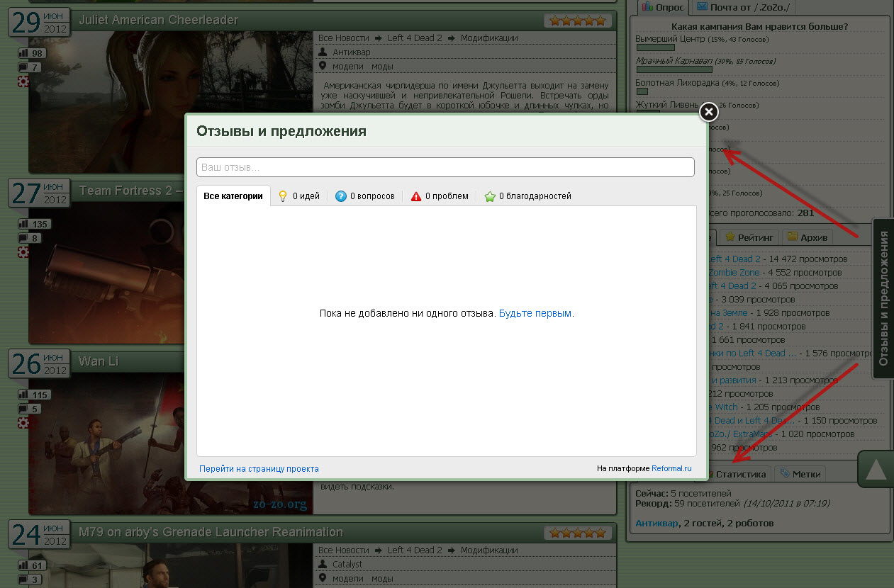Switch to the 'Рейтинг' tab
894x588 pixels.
click(751, 237)
